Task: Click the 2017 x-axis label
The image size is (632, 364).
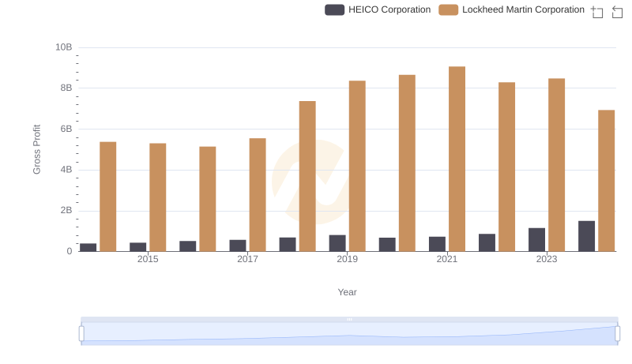Action: click(x=247, y=259)
